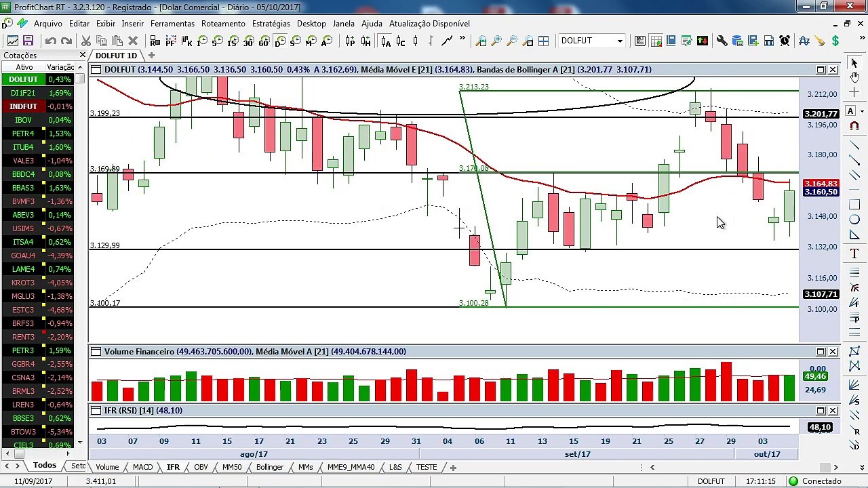Maximize the DOLFUT main chart panel
Screen dimensions: 868x488
click(x=821, y=70)
